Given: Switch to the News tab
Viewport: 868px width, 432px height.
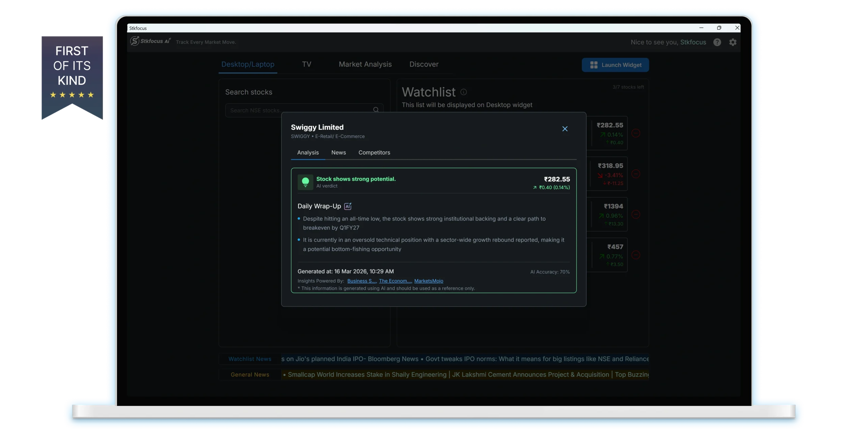Looking at the screenshot, I should [x=338, y=153].
